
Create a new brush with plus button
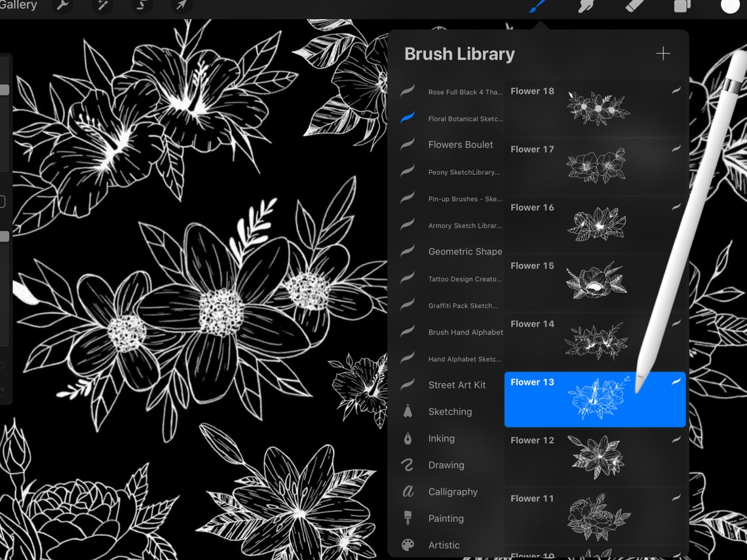tap(662, 54)
